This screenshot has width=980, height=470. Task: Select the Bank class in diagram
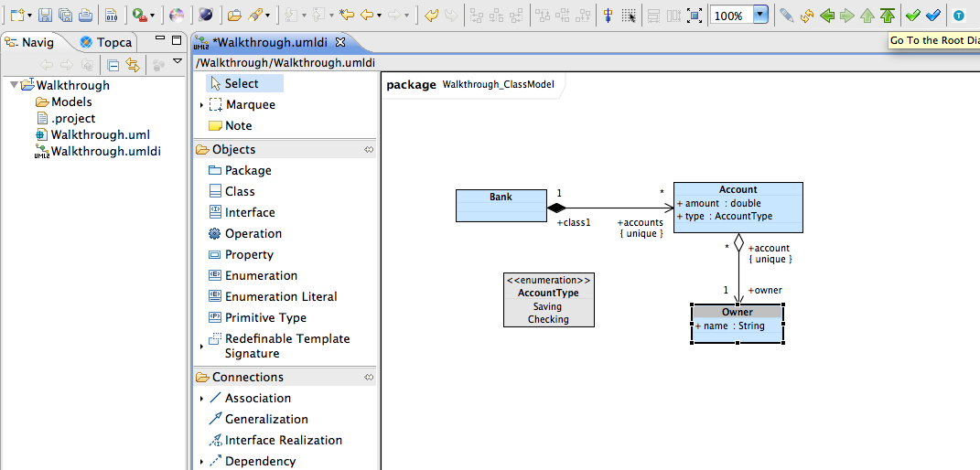click(x=501, y=206)
